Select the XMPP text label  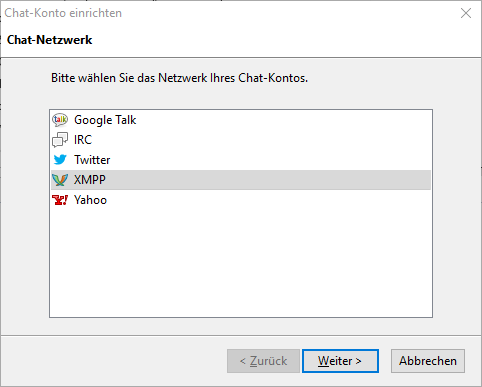tap(90, 180)
